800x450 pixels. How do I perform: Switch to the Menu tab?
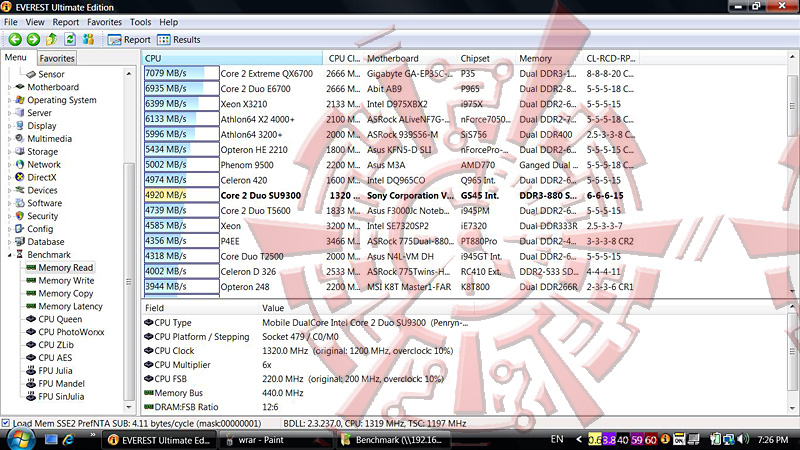(15, 58)
